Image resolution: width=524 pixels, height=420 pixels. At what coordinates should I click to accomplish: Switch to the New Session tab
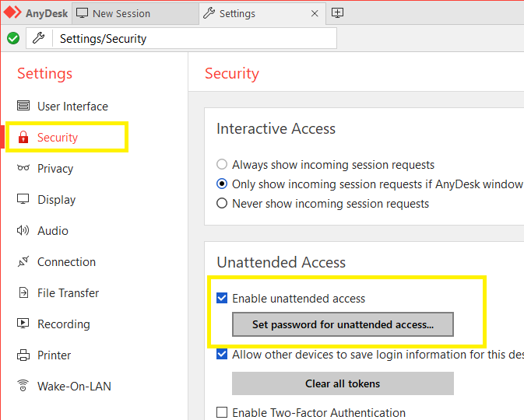click(121, 13)
